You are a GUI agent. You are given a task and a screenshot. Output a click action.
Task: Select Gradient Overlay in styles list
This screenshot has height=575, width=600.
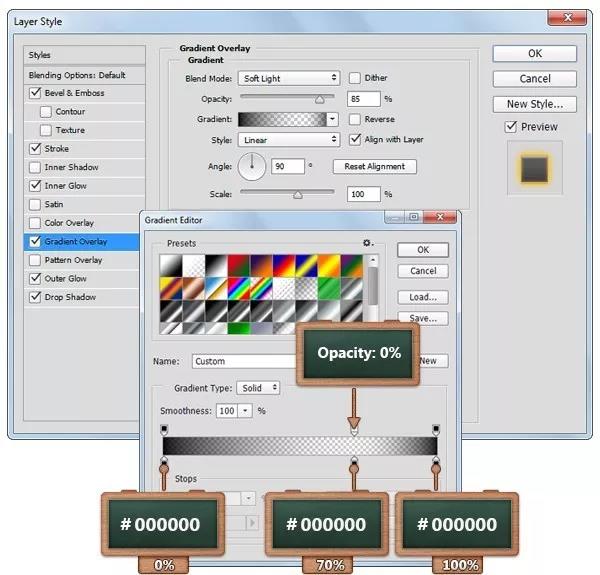tap(82, 241)
